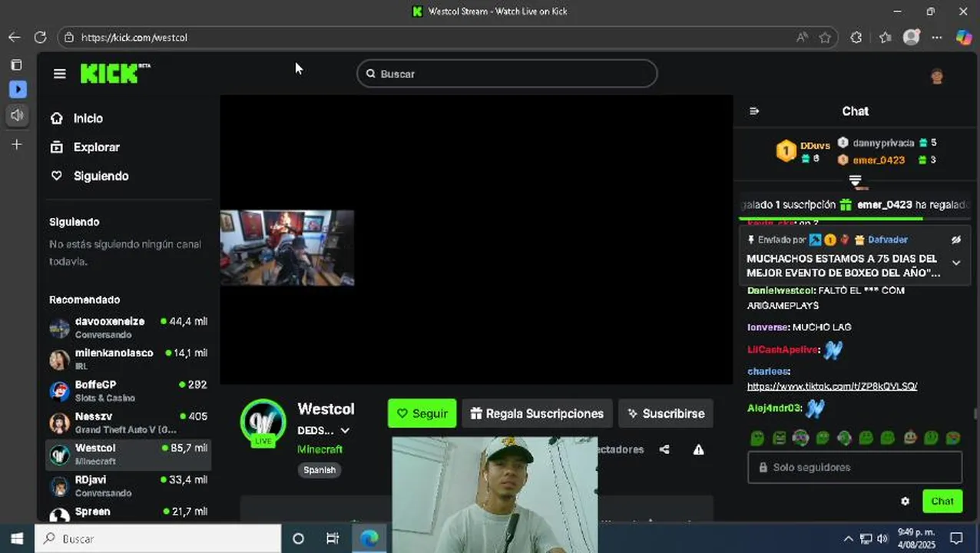Select Westcol in recommended list

click(128, 455)
